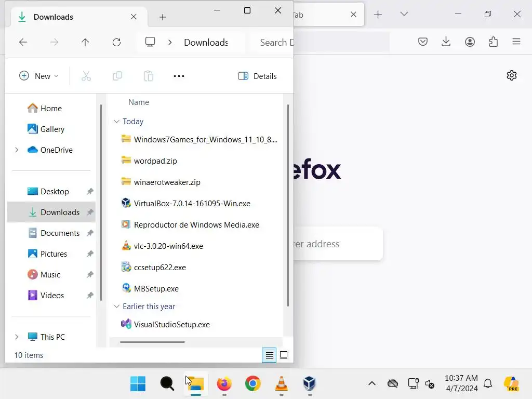Click Firefox search or enter address box

tap(338, 244)
